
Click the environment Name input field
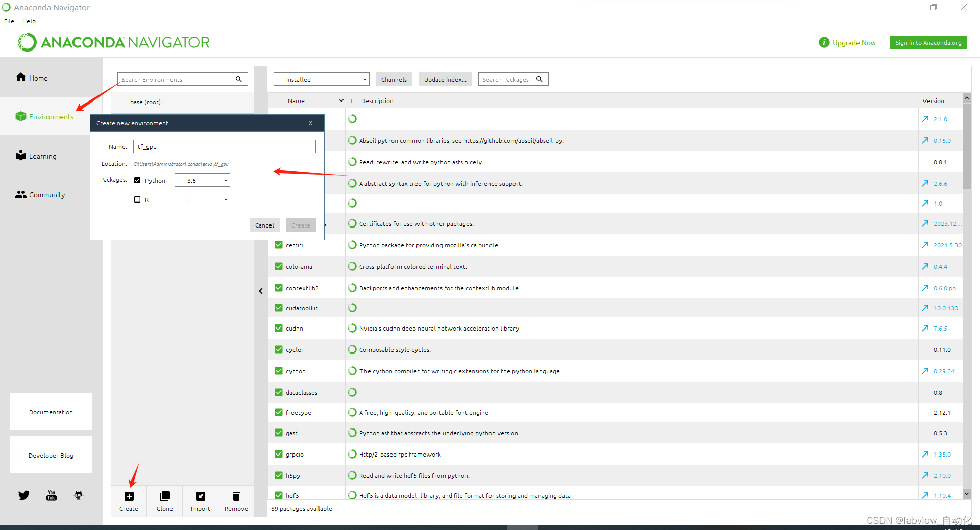[225, 146]
